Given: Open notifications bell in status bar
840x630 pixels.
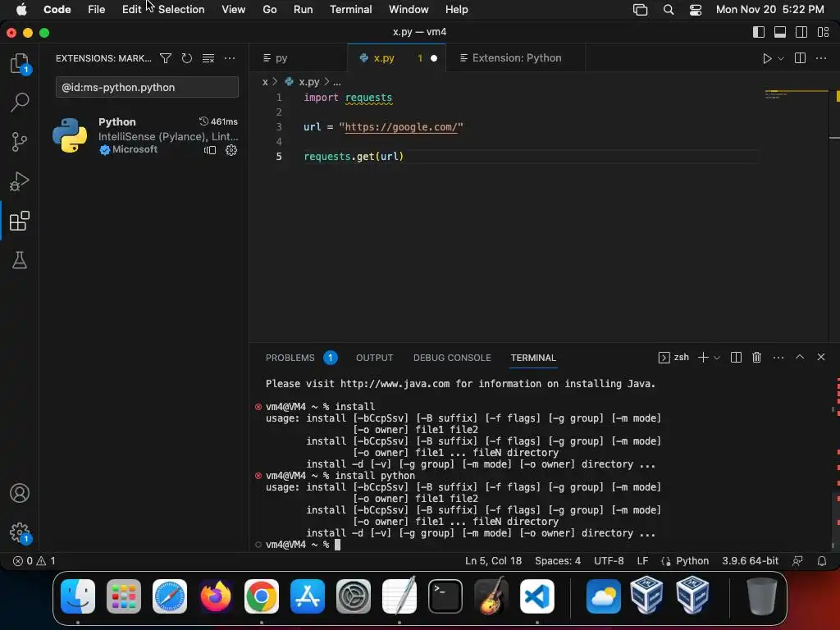Looking at the screenshot, I should click(x=822, y=561).
